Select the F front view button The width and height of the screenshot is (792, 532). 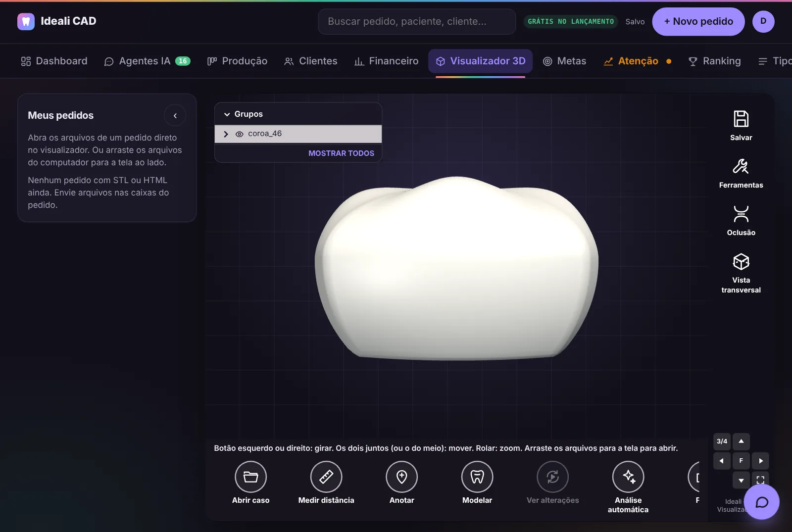(x=741, y=461)
